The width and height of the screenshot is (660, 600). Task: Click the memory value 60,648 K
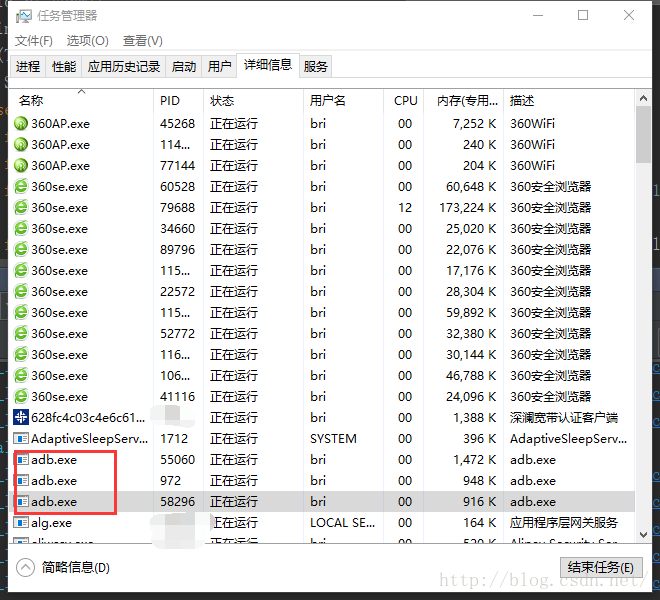471,187
